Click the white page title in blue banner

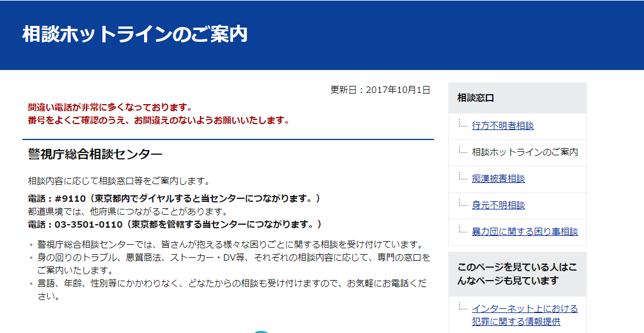click(x=135, y=34)
